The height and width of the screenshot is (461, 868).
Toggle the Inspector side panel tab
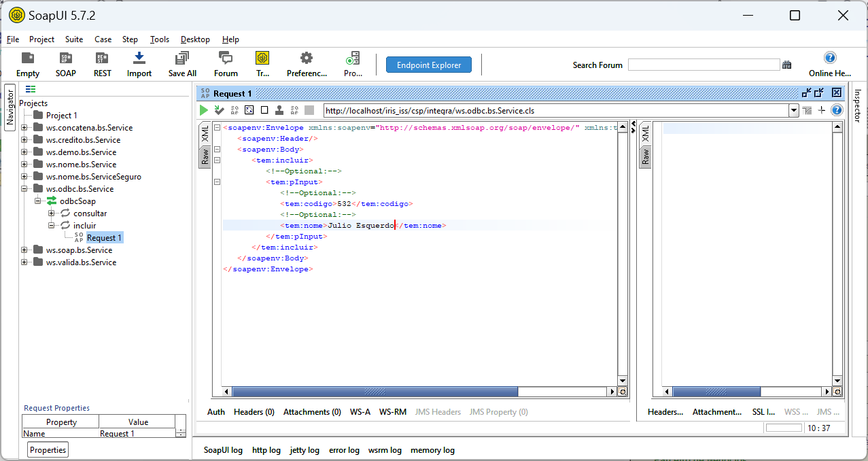coord(858,105)
